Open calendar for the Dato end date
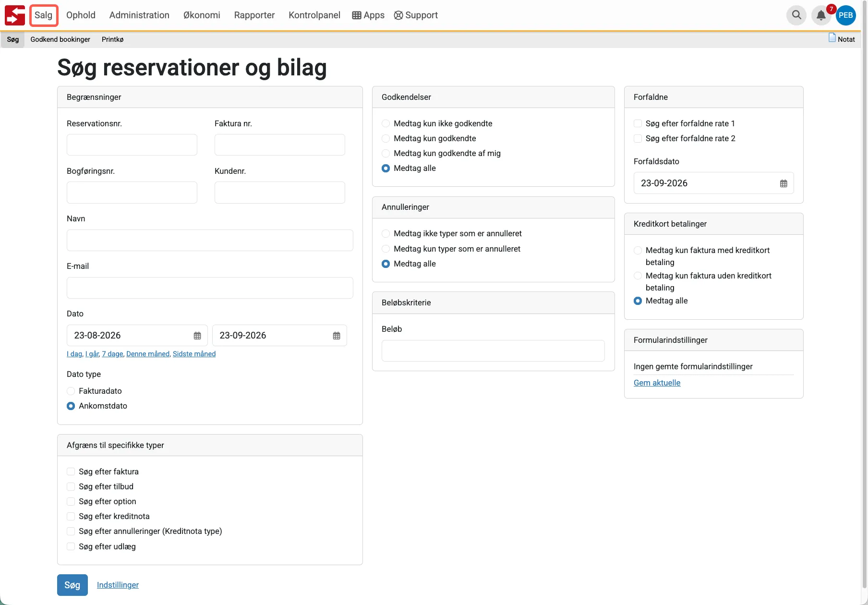The height and width of the screenshot is (605, 868). [337, 336]
